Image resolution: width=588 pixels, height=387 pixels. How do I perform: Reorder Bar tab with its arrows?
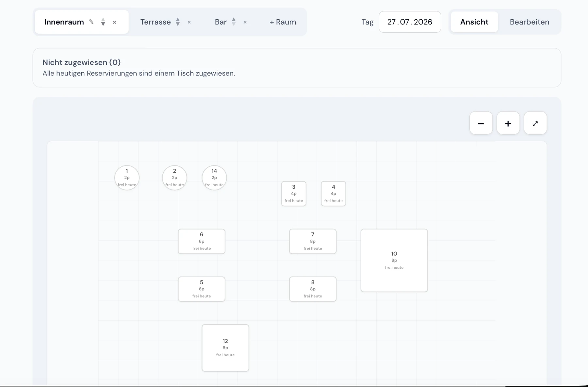[234, 22]
